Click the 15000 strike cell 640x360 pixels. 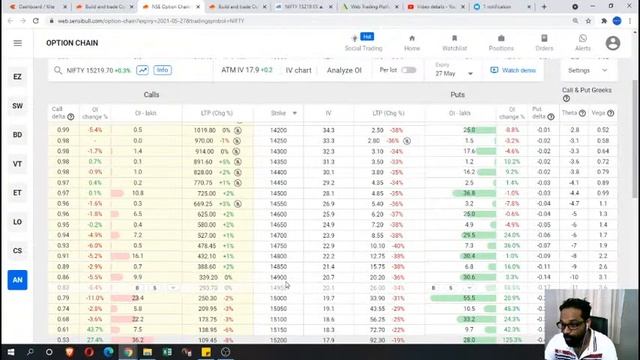coord(278,298)
